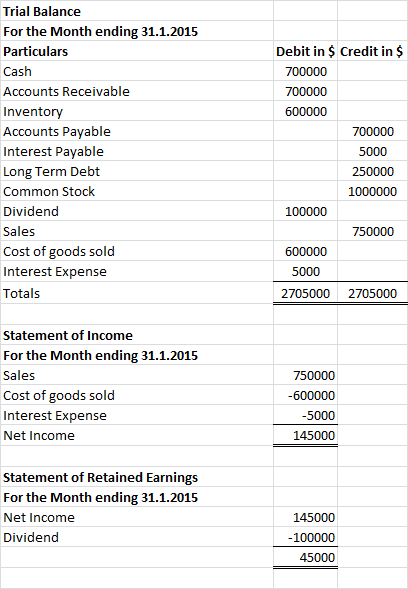Click the "Accounts Receivable" label
The image size is (408, 589).
[x=66, y=91]
